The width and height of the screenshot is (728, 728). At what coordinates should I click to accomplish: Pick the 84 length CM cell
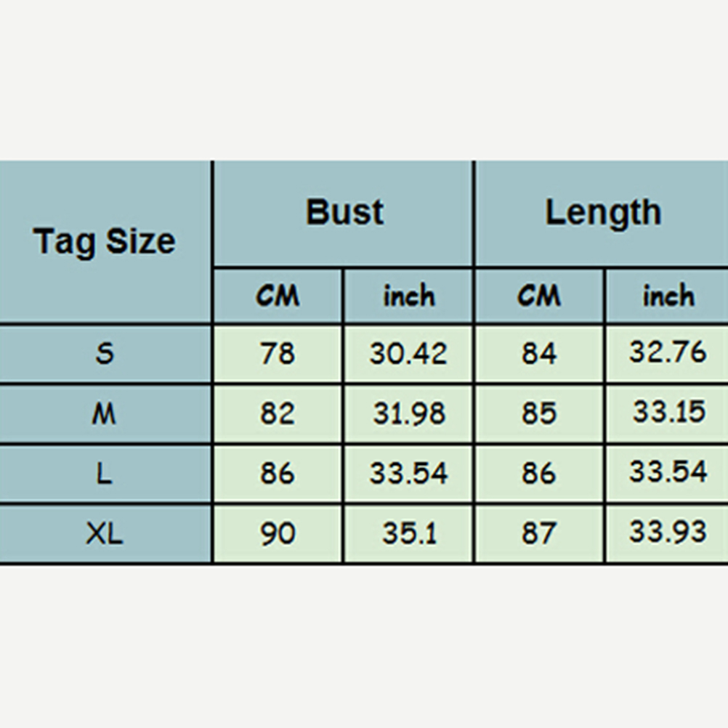[539, 354]
